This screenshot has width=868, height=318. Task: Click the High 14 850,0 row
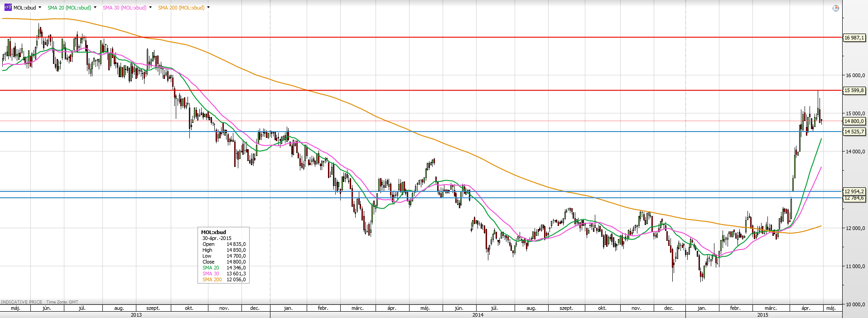[224, 250]
